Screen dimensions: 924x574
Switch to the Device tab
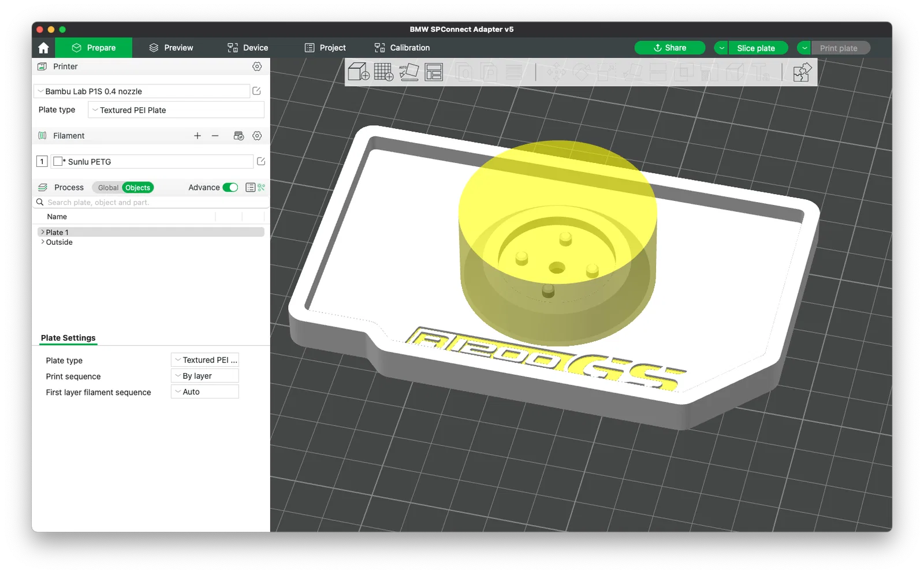pos(248,48)
